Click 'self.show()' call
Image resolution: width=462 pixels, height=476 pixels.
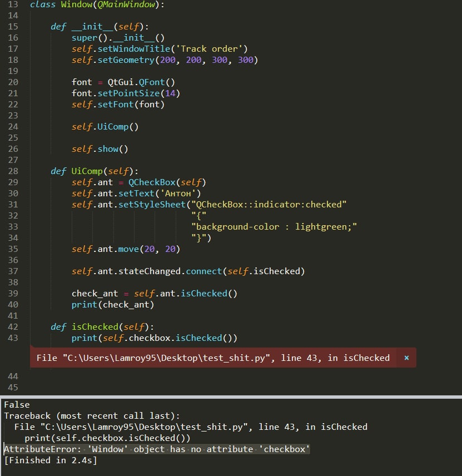click(100, 149)
